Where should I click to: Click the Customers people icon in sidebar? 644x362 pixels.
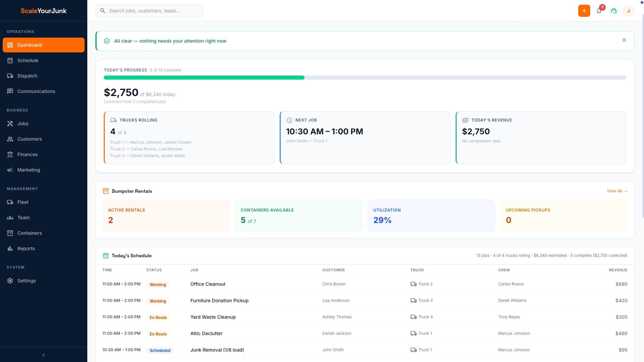tap(10, 139)
